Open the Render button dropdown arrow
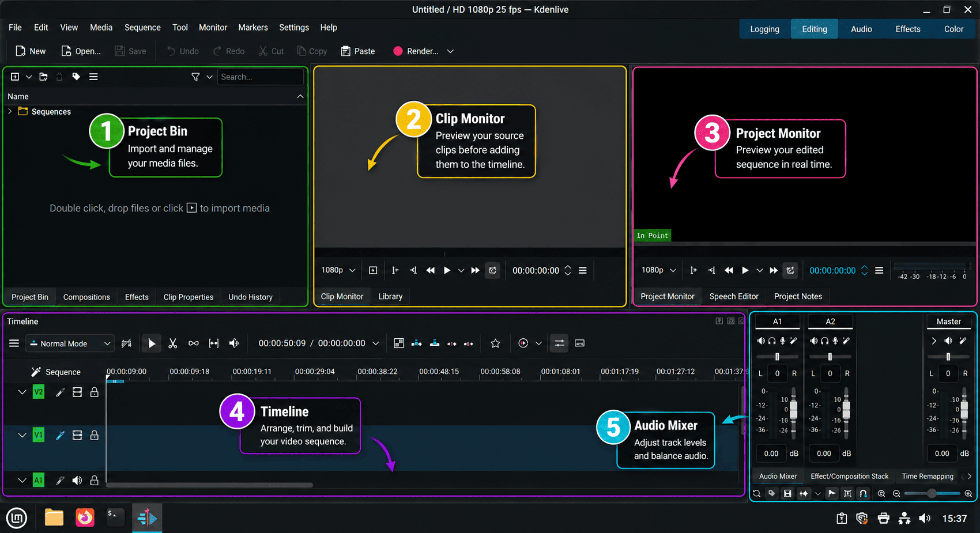 tap(450, 51)
